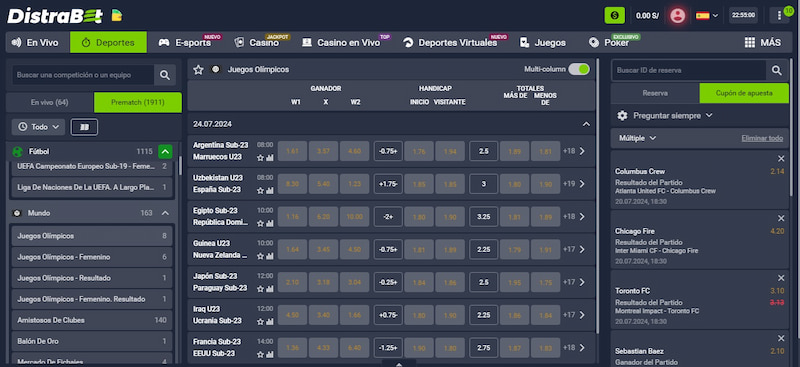The height and width of the screenshot is (367, 800).
Task: Switch to En vivo (64) tab
Action: [49, 103]
